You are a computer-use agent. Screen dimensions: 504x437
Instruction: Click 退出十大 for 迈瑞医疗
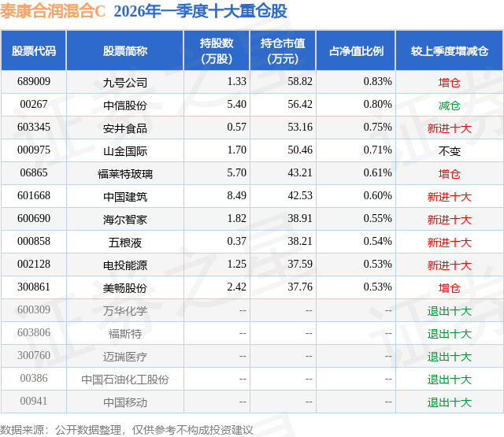coord(450,357)
